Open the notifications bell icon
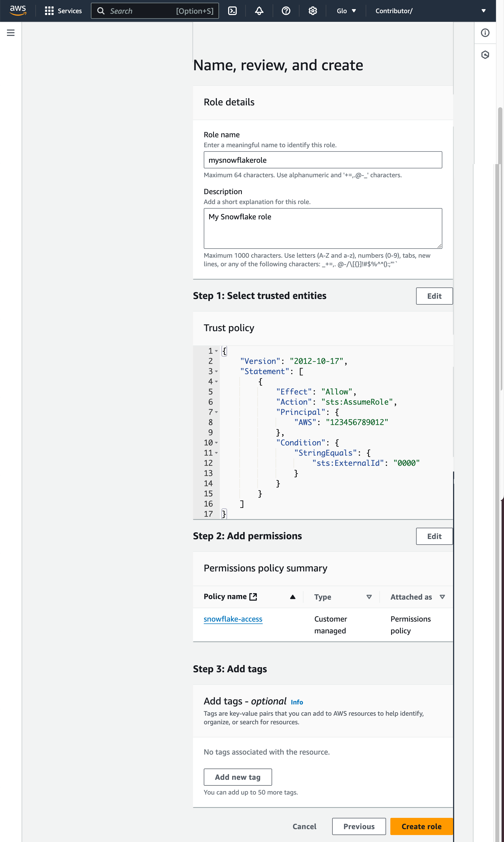 click(259, 10)
